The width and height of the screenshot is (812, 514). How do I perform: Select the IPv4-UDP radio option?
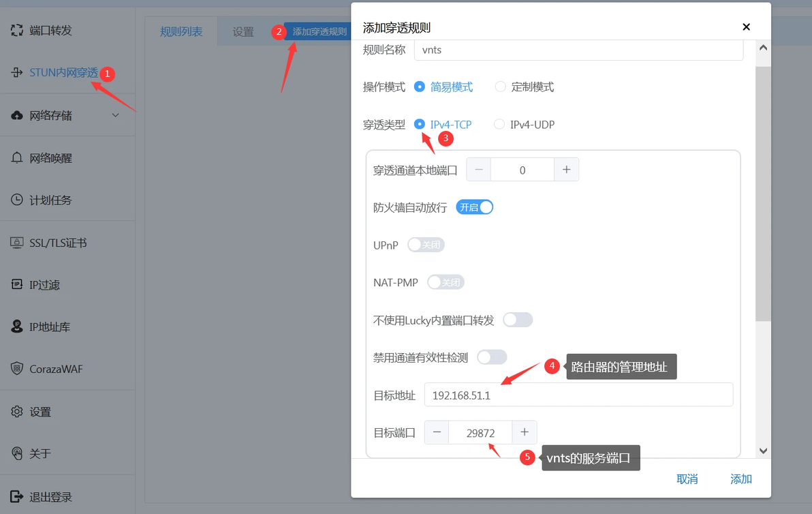click(x=499, y=124)
